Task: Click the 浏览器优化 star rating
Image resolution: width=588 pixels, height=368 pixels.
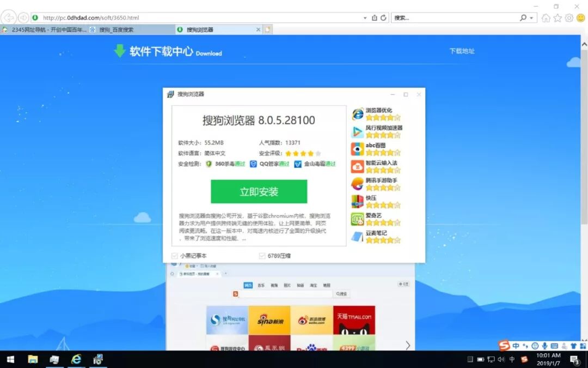Action: (x=383, y=118)
